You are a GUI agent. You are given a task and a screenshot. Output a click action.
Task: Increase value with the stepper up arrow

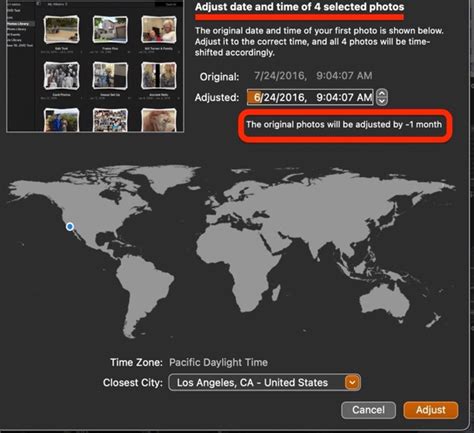(x=382, y=93)
